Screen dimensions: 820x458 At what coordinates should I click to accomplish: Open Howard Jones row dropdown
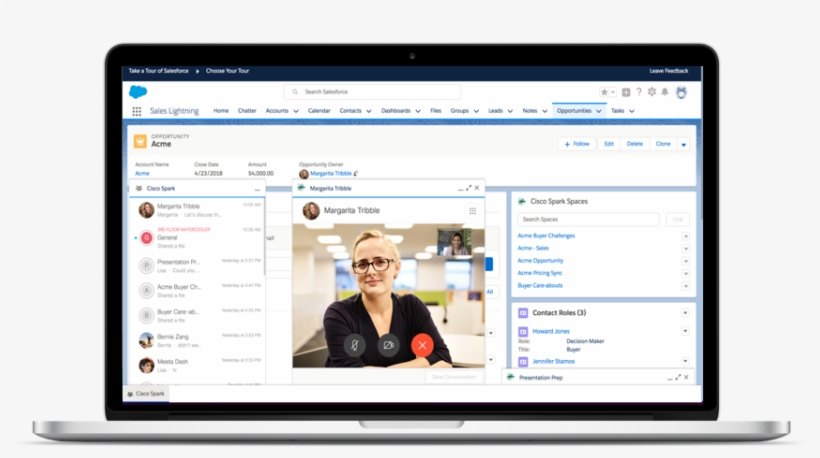[x=685, y=331]
